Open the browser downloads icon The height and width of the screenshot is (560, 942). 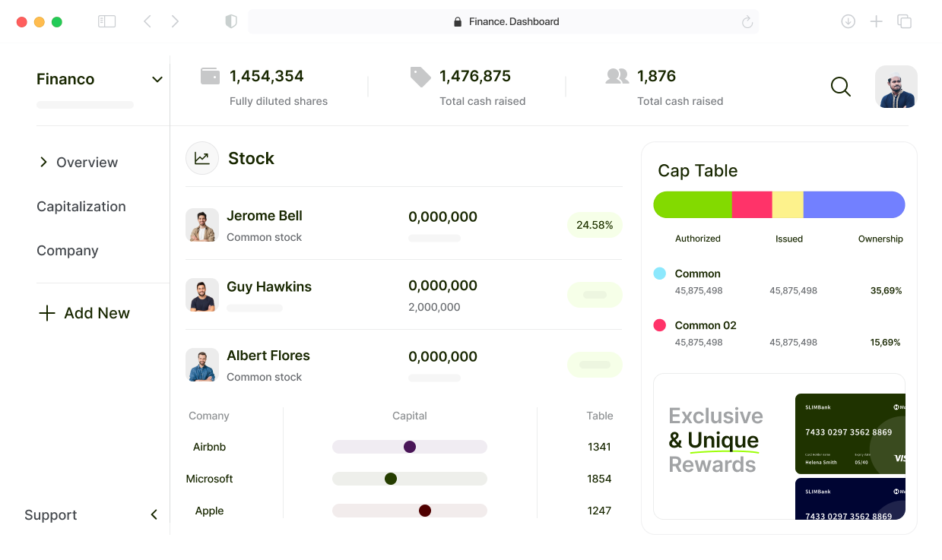coord(848,22)
